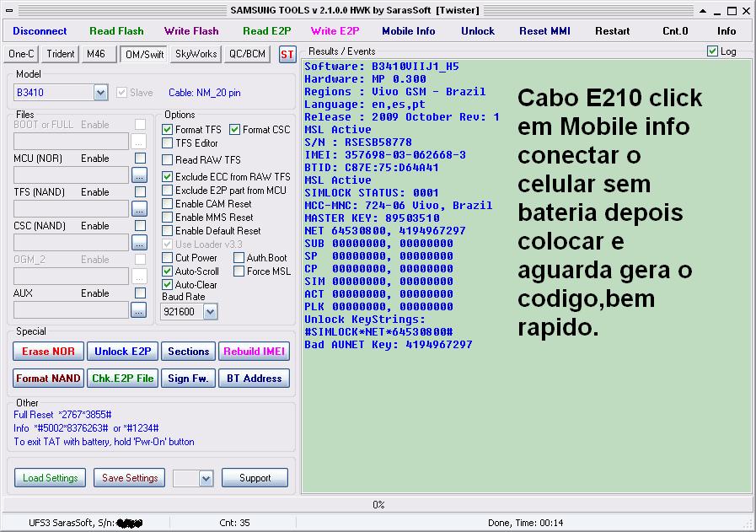Enable the CSC (NAND) file checkbox

click(140, 226)
